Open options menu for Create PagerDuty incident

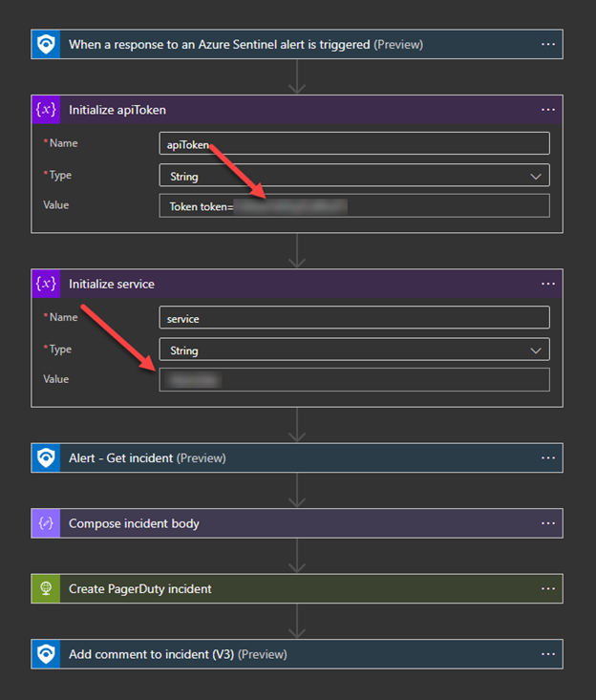click(548, 588)
